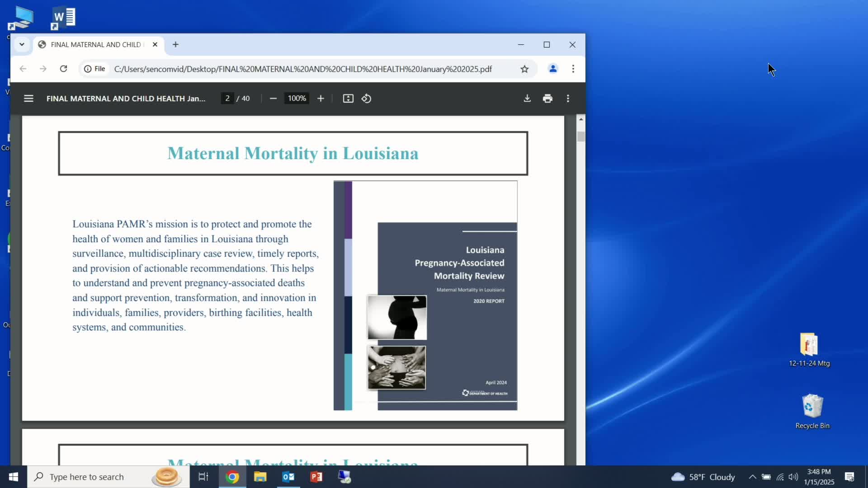This screenshot has height=488, width=868.
Task: Open the Windows Start menu
Action: click(14, 477)
